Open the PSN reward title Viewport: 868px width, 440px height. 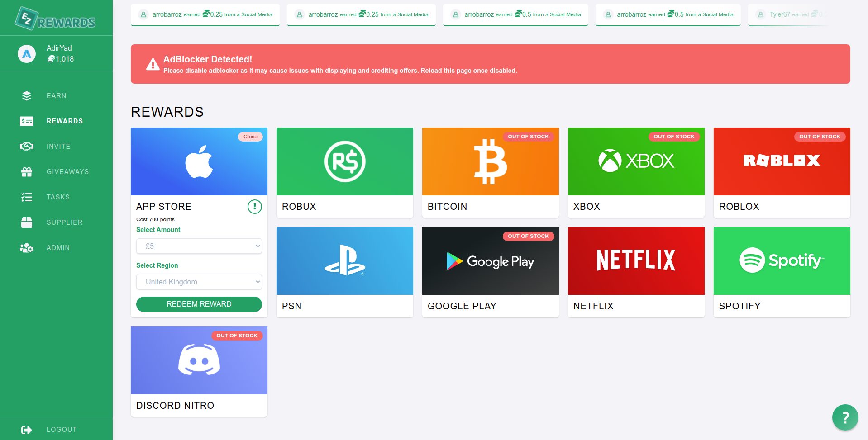tap(292, 306)
